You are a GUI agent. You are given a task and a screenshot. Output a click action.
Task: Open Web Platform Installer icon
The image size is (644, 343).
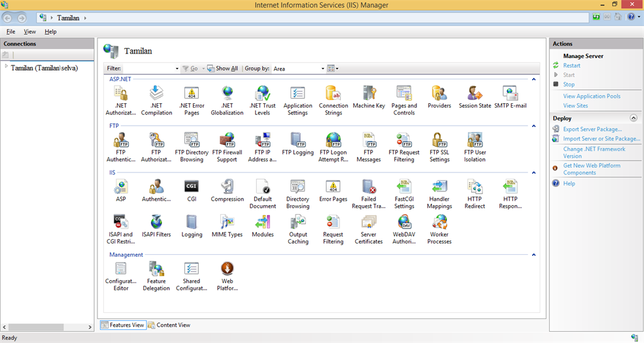(227, 276)
